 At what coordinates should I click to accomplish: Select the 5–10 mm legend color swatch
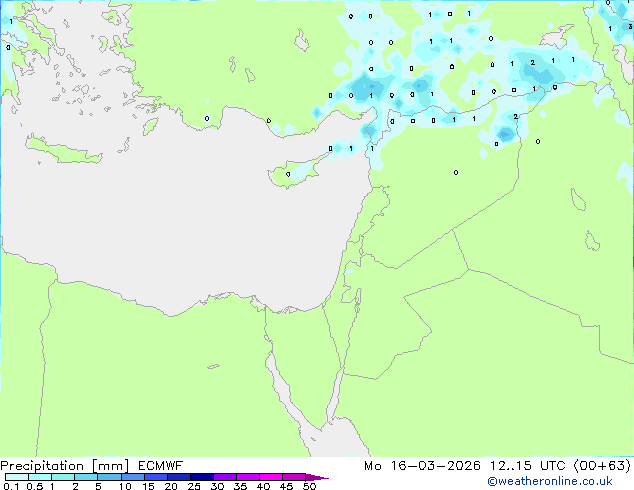click(109, 477)
